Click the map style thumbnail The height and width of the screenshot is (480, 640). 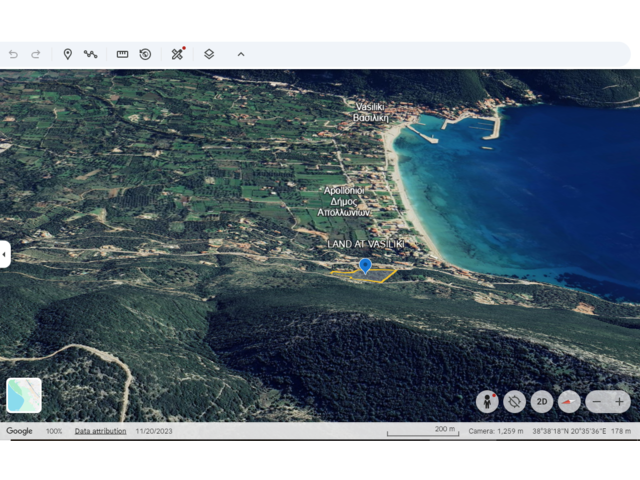pyautogui.click(x=24, y=395)
